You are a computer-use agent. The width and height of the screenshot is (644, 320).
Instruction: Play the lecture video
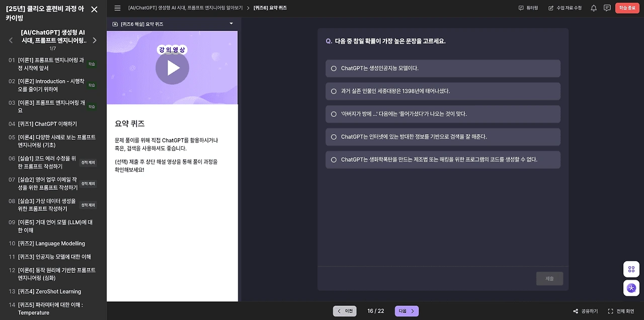[x=173, y=68]
